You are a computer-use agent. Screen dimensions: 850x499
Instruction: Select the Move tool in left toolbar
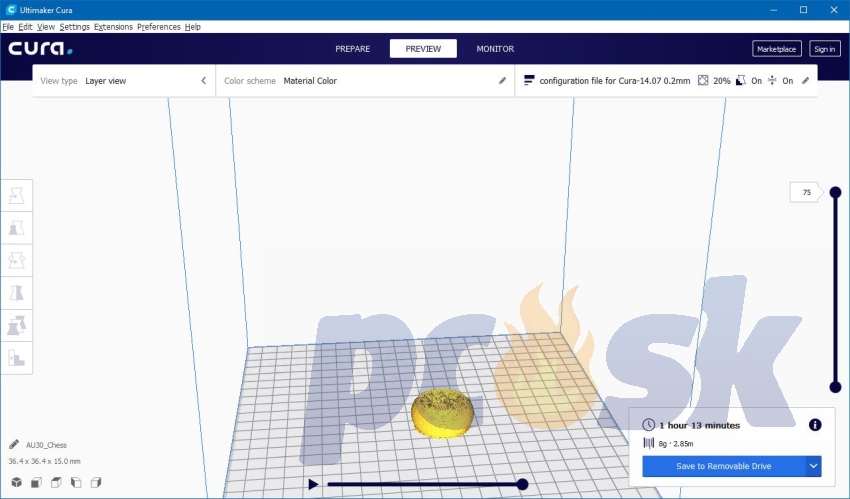pyautogui.click(x=16, y=196)
